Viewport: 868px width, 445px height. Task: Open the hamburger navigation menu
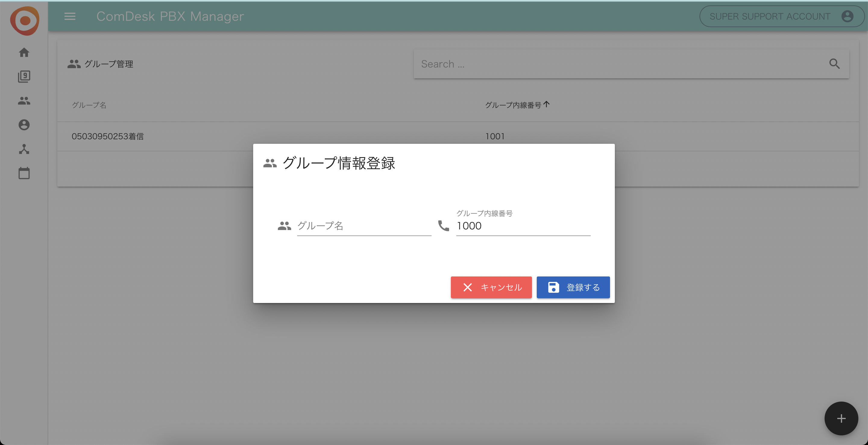[70, 16]
